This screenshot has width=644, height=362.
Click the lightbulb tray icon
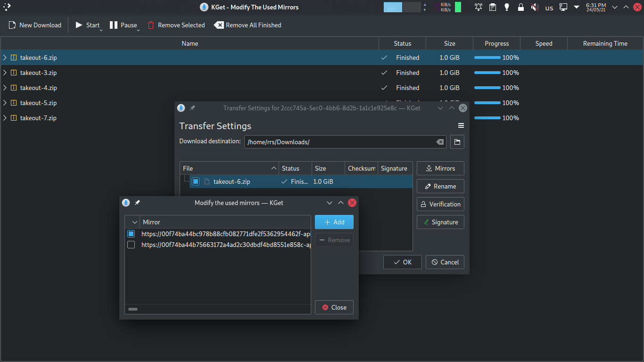click(x=507, y=7)
